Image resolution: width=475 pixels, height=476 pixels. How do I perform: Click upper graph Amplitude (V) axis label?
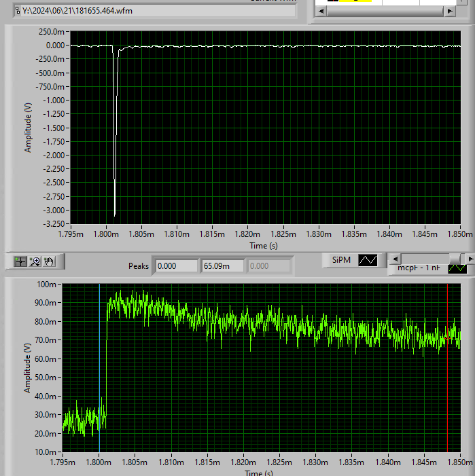(28, 128)
